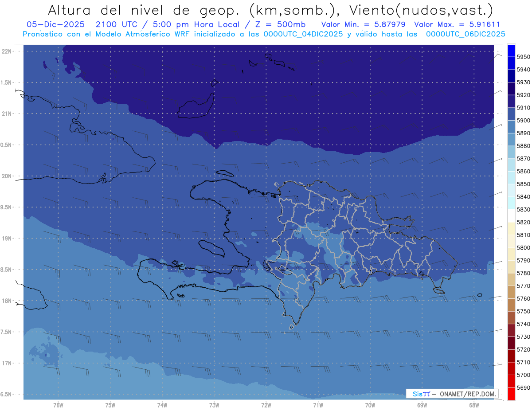Click the '5880' legend value
The width and height of the screenshot is (532, 411).
(523, 146)
